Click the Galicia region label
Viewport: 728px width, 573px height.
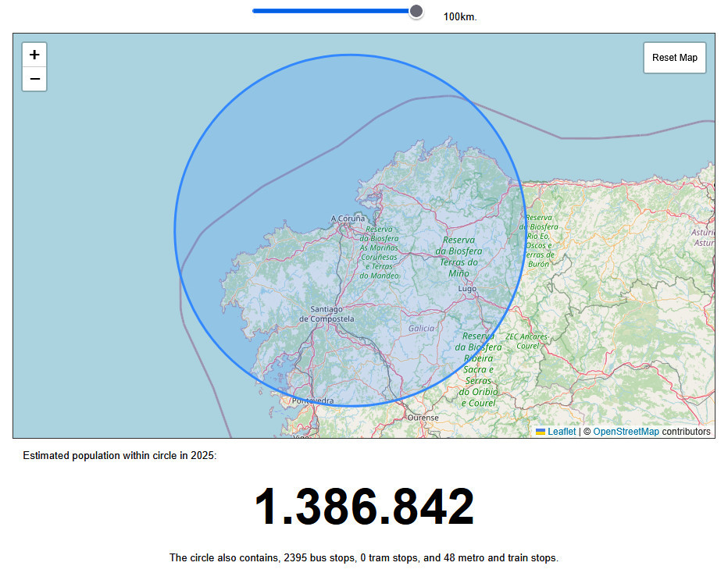click(x=421, y=328)
